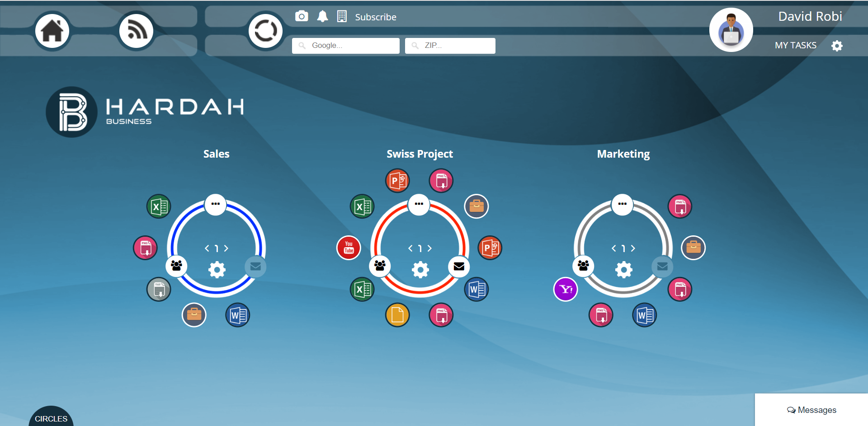Open briefcase item in Swiss Project
This screenshot has width=868, height=426.
476,206
